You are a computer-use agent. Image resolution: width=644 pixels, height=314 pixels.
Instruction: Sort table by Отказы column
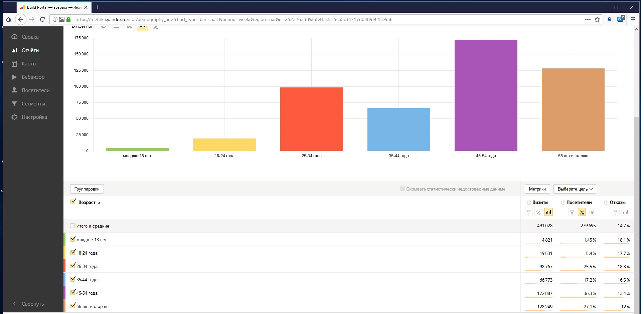(617, 203)
